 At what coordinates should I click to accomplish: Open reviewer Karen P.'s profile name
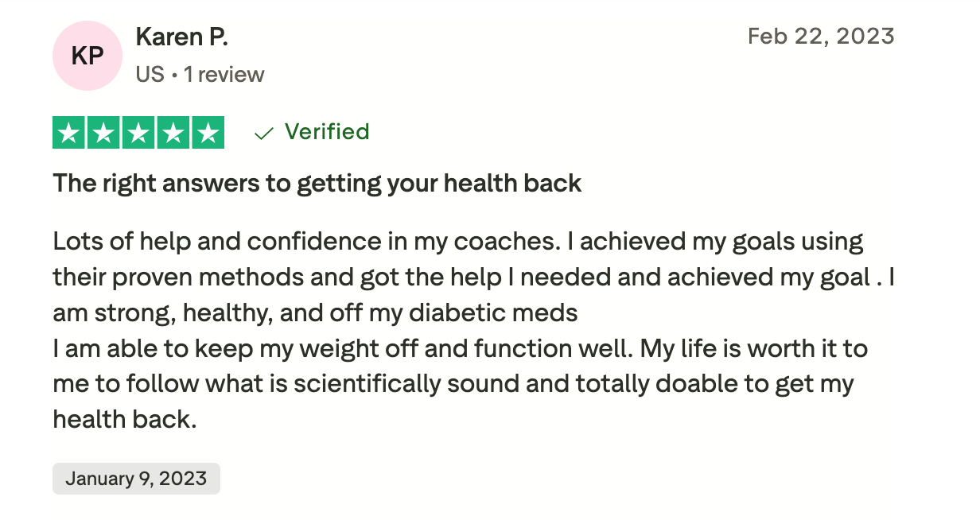coord(182,37)
